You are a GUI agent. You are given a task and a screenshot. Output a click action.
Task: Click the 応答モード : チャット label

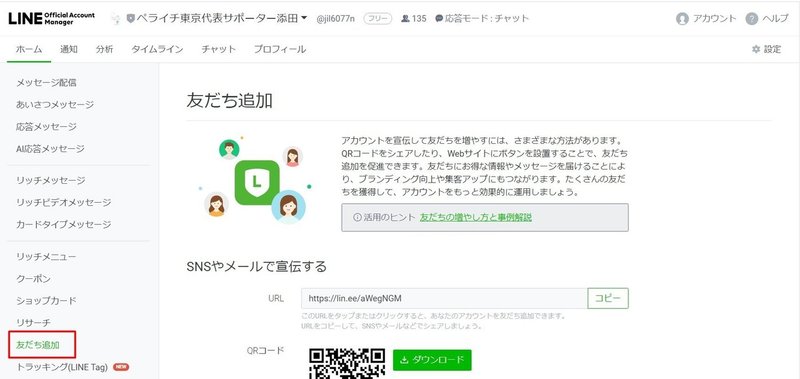coord(487,19)
